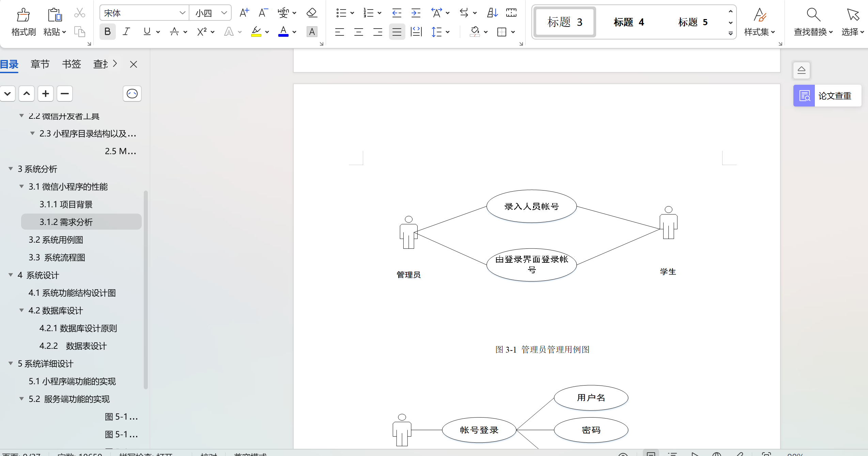Activate the 选择 selection tool

tap(853, 22)
